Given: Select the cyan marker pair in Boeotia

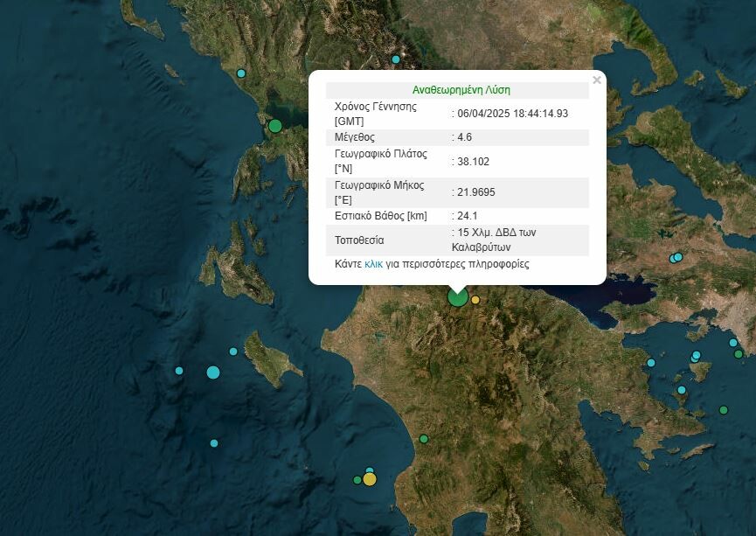Looking at the screenshot, I should 676,258.
